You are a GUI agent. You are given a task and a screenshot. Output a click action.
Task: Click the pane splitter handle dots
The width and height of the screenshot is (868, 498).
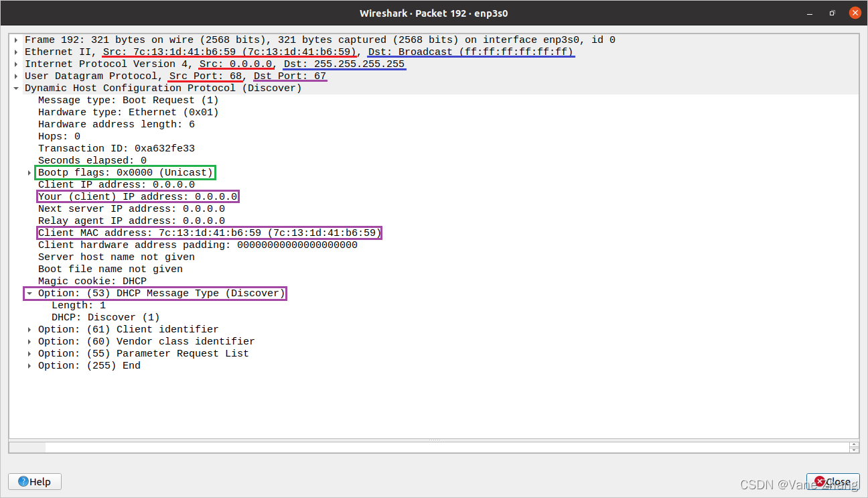(x=434, y=440)
